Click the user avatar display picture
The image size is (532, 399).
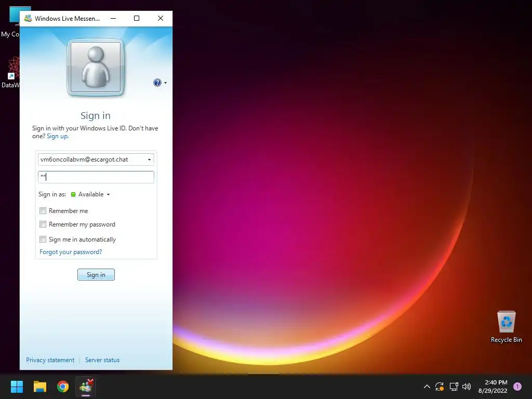pos(96,67)
